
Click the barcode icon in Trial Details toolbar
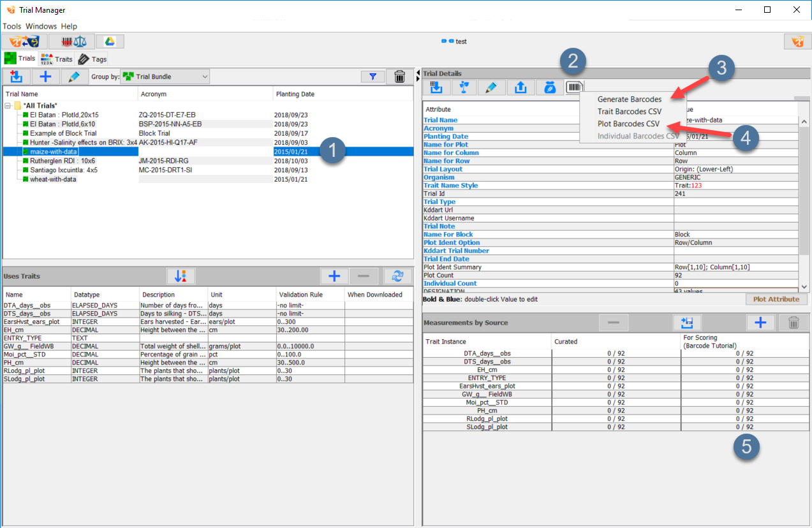pyautogui.click(x=574, y=88)
